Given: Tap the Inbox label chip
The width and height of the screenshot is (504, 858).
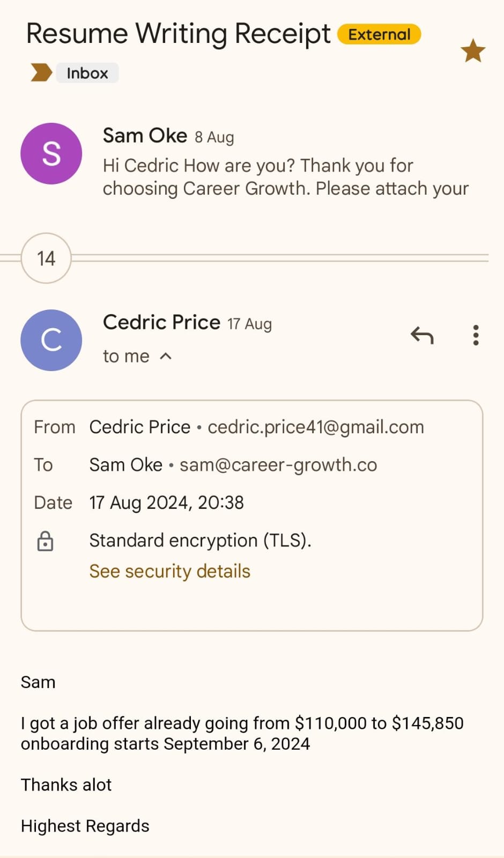Looking at the screenshot, I should tap(87, 73).
